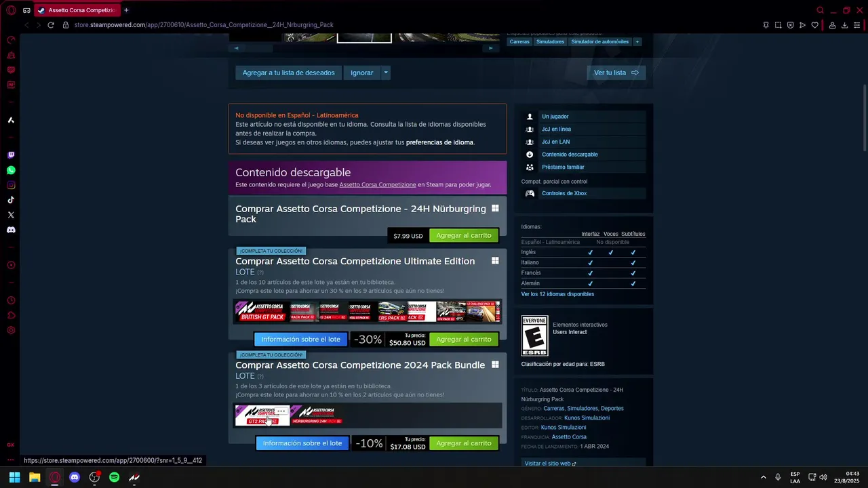Viewport: 868px width, 488px height.
Task: Open GX Control speedometer in sidebar
Action: coord(11,40)
